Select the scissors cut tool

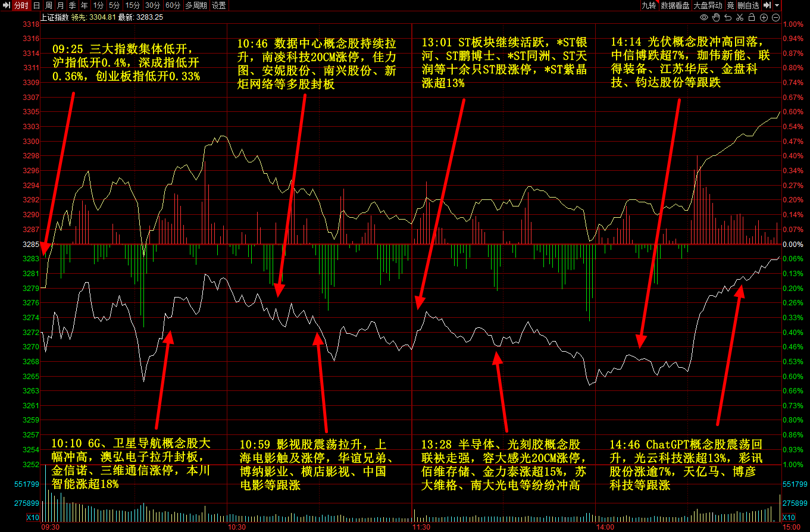tap(740, 17)
